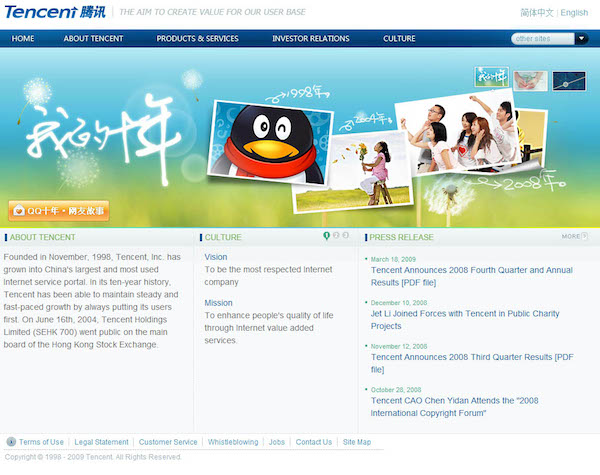Open Jet Li public charity projects article
The height and width of the screenshot is (475, 600).
(x=465, y=319)
